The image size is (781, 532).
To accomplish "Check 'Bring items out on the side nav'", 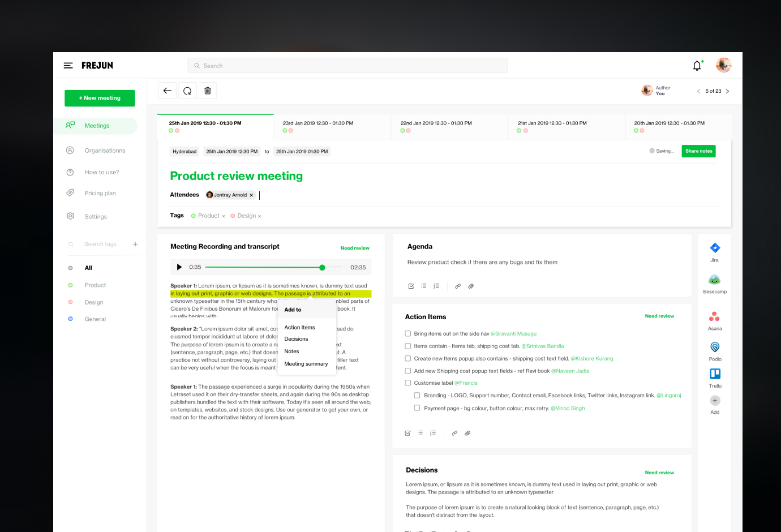I will pos(408,334).
